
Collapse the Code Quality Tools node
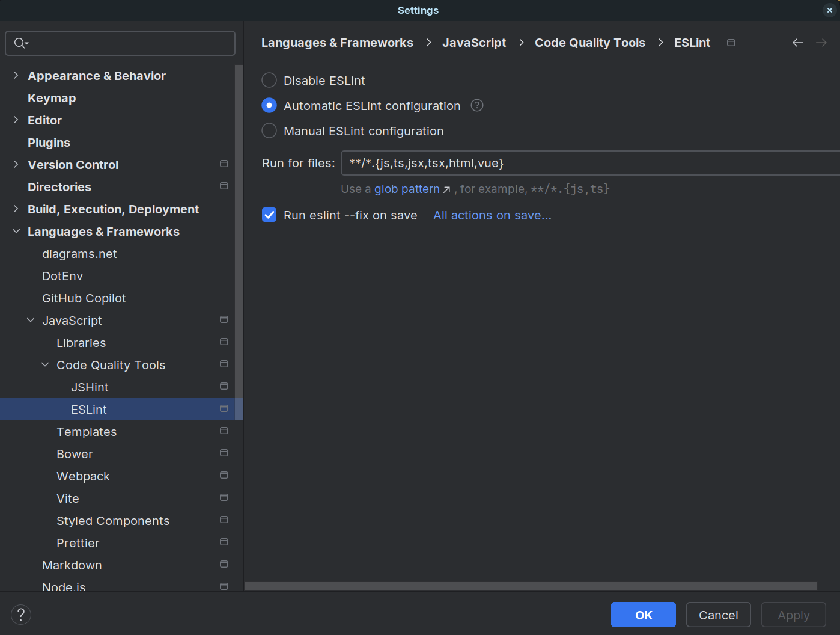pos(44,364)
